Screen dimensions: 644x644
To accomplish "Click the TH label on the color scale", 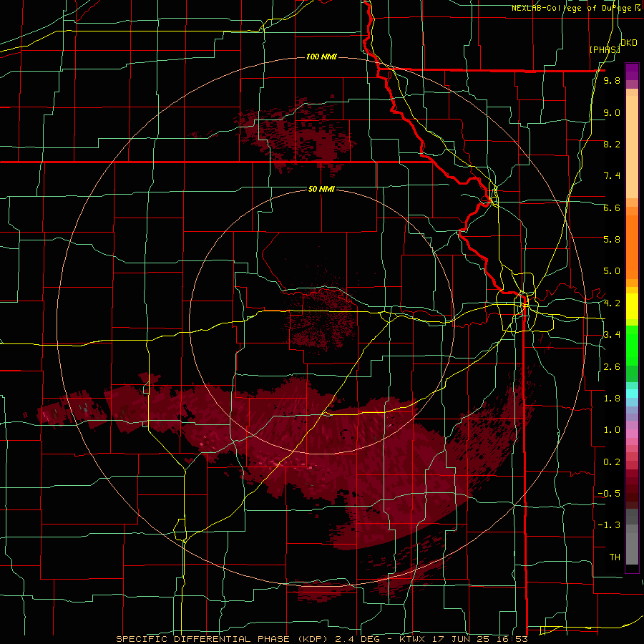I will tap(615, 557).
